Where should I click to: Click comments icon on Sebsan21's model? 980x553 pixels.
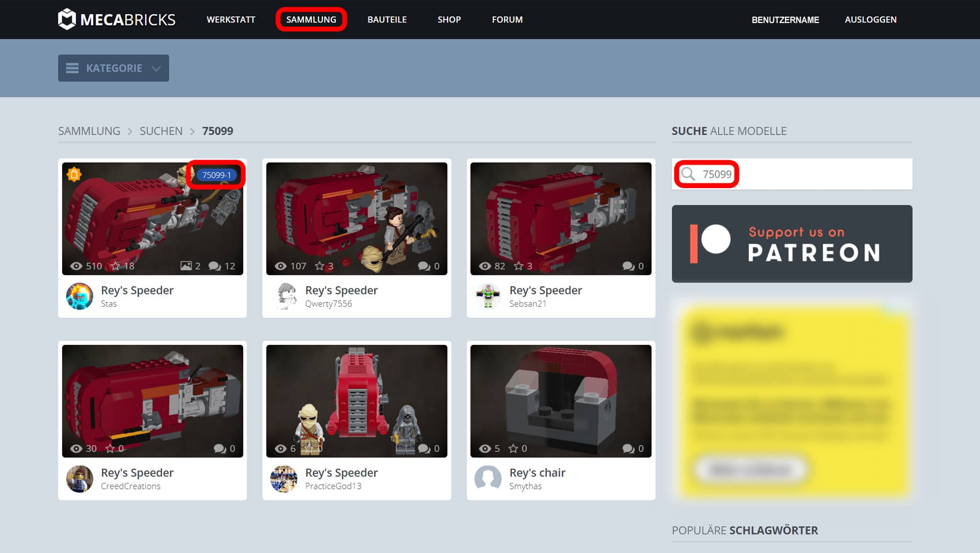(628, 266)
